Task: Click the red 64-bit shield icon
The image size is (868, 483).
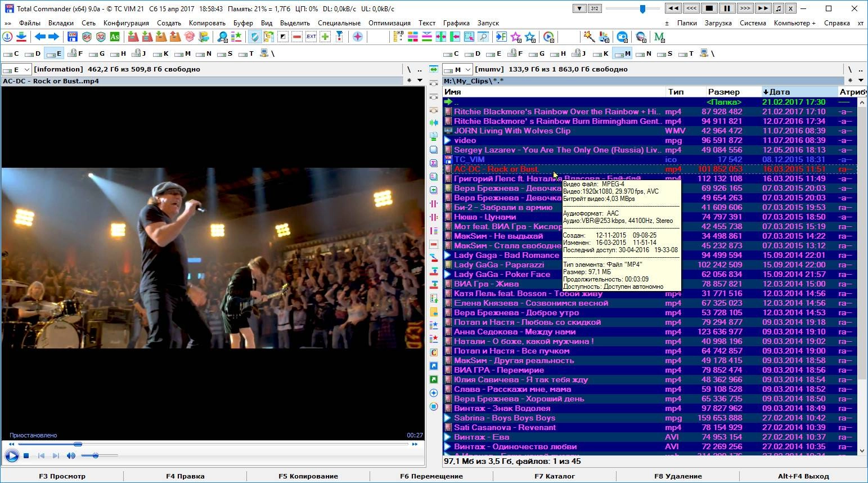Action: pos(87,37)
